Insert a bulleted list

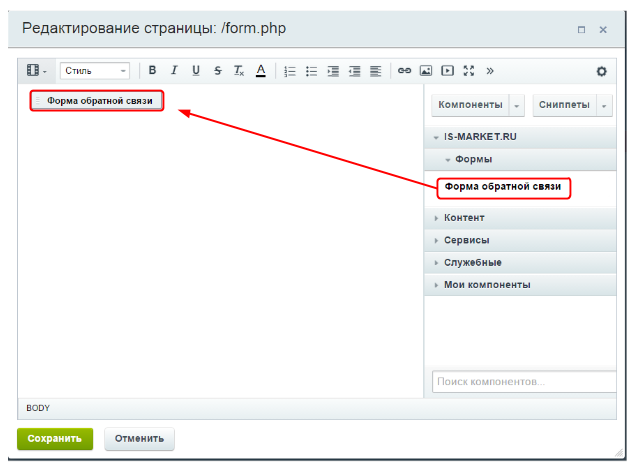(311, 71)
